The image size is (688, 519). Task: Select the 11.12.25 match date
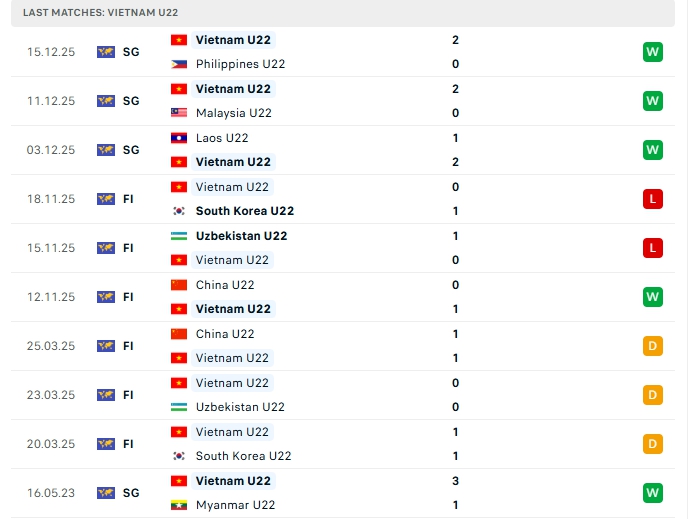[50, 101]
